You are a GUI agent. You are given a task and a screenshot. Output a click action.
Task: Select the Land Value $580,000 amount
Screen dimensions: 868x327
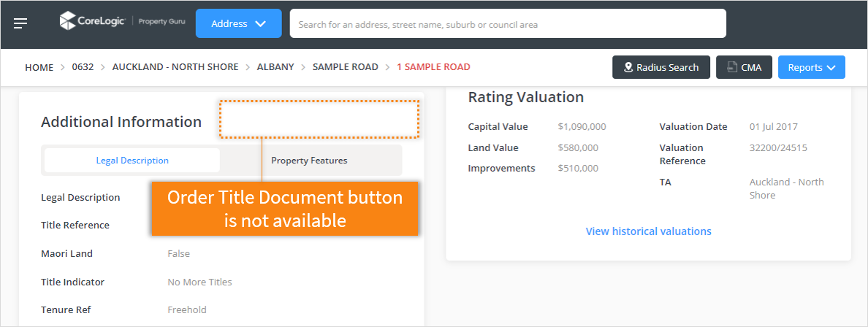point(578,147)
